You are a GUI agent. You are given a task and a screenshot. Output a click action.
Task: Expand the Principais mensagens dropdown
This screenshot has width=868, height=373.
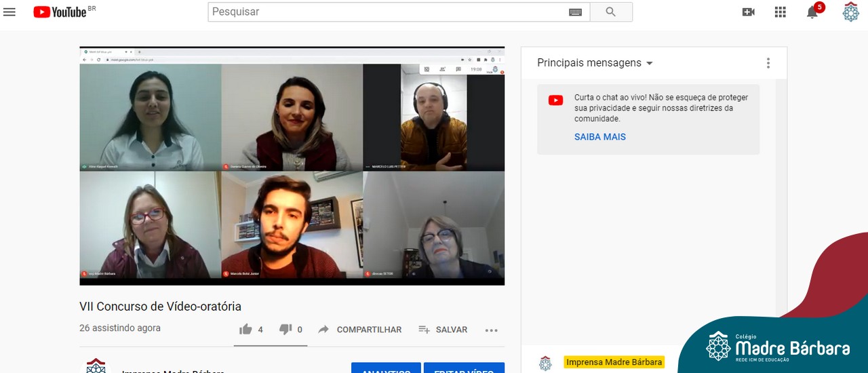(595, 63)
